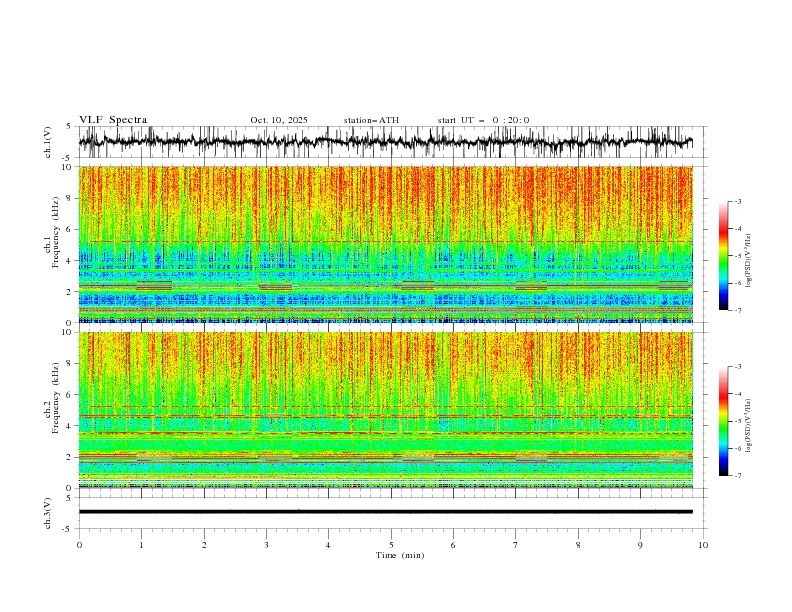Click the 'ch.1(V)' waveform axis label
The image size is (792, 612).
(48, 142)
